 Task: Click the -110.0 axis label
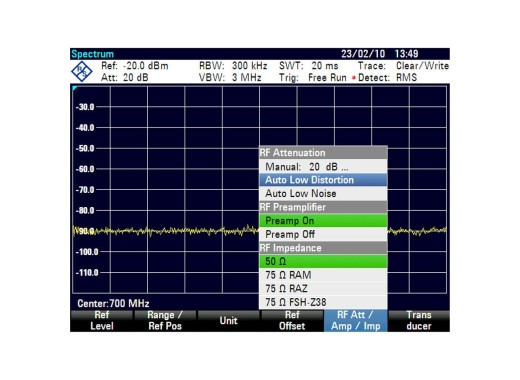coord(87,273)
